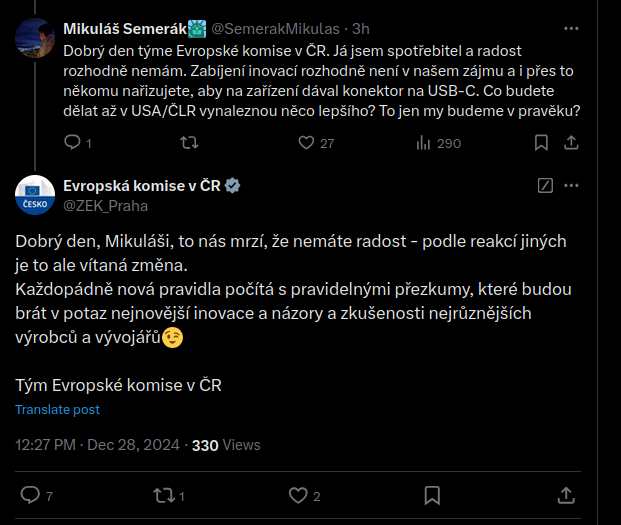Screen dimensions: 621x525
Task: Open Grok explain icon on the Evropská komise post
Action: pos(545,186)
